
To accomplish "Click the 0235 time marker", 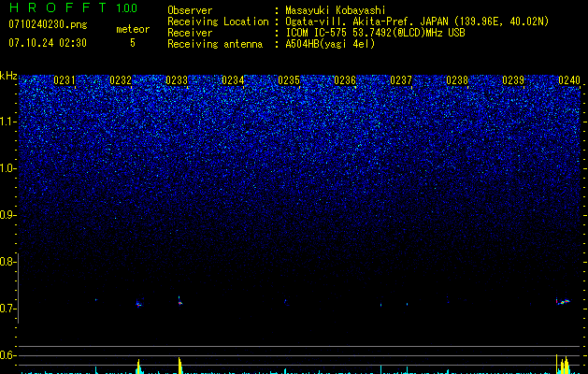I will pyautogui.click(x=289, y=80).
